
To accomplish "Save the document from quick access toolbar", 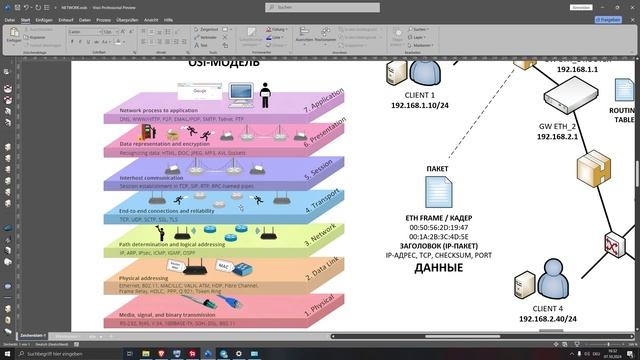I will 17,7.
